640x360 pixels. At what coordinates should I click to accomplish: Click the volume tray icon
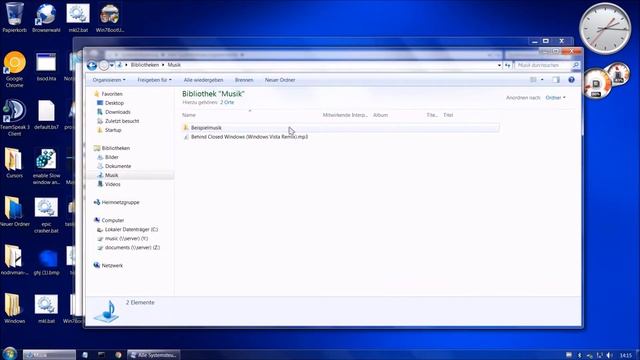(609, 355)
